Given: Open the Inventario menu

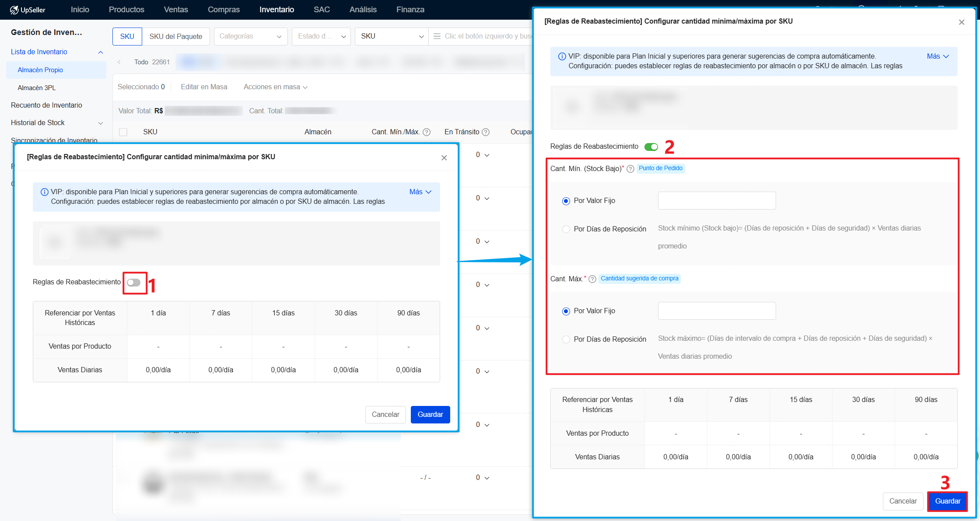Looking at the screenshot, I should (276, 10).
